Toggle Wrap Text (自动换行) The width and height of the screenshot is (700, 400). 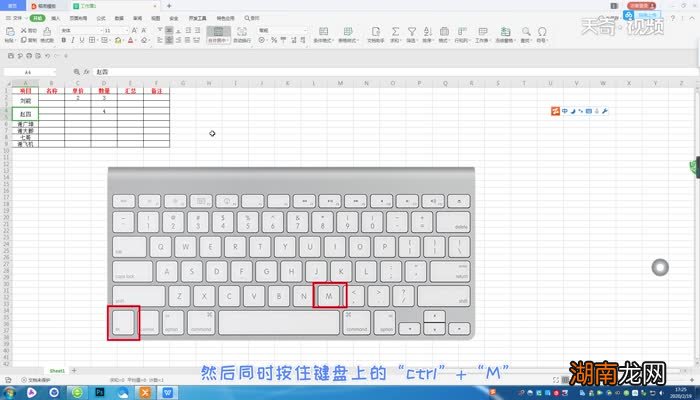242,34
